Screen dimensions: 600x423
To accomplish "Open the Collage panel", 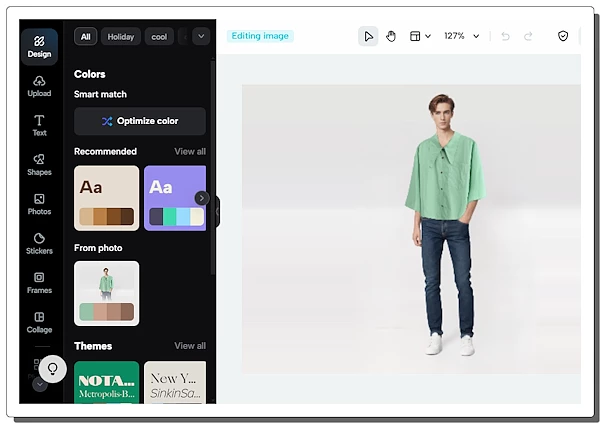I will [x=39, y=322].
